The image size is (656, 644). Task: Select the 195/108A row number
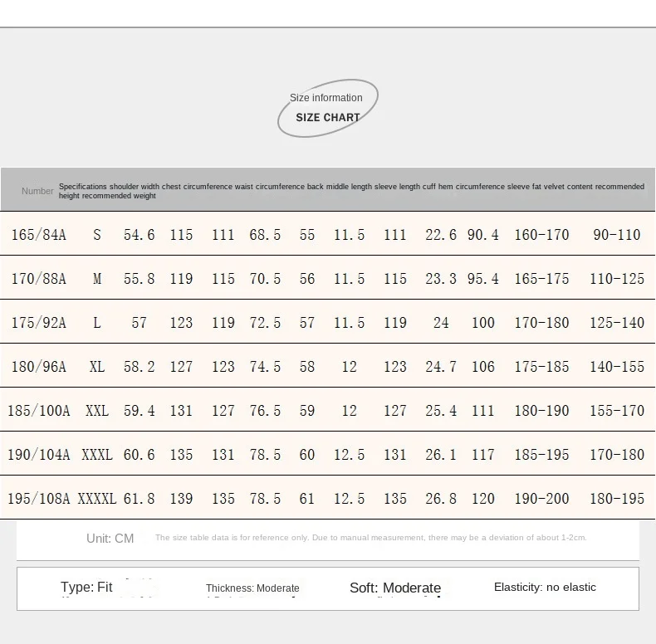click(x=38, y=499)
